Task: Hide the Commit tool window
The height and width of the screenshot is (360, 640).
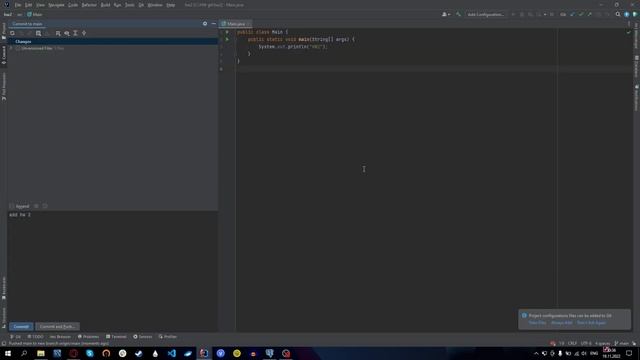Action: point(213,24)
